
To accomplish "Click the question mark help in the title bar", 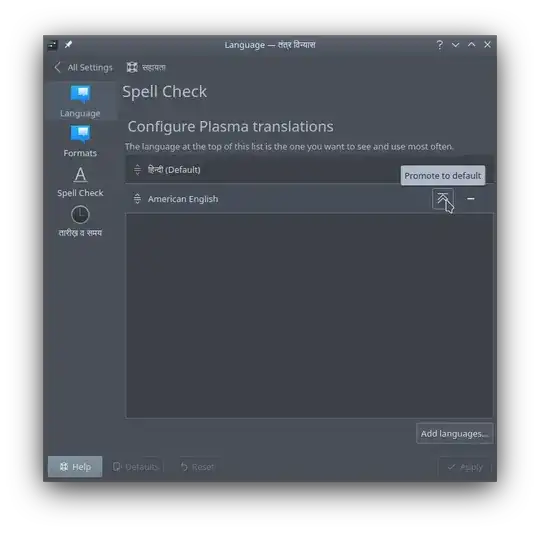I will pos(439,45).
